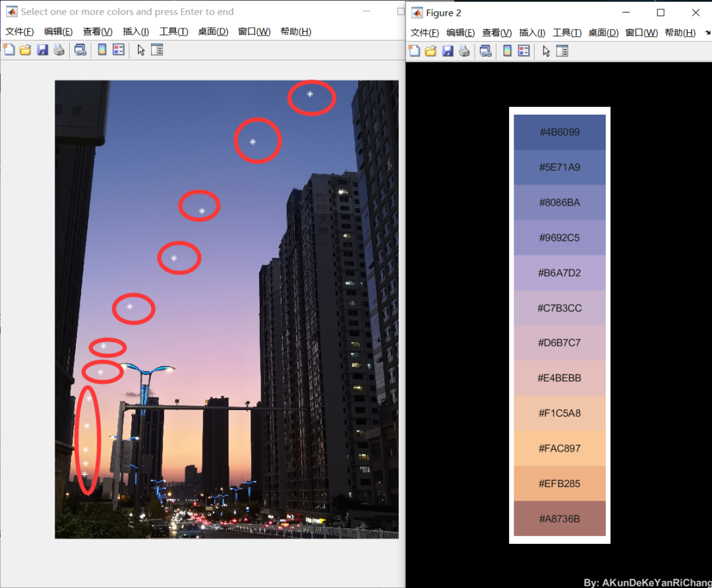Open 桌面(D) menu in left window
The height and width of the screenshot is (588, 712).
[213, 32]
